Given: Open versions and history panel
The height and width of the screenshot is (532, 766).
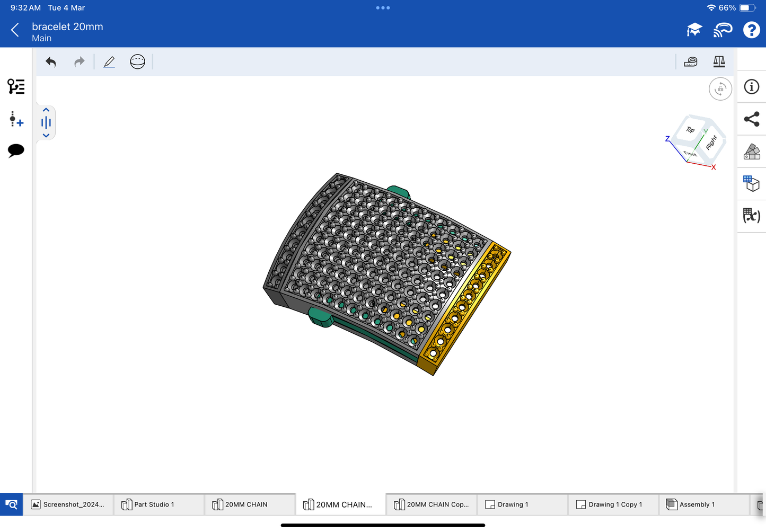Looking at the screenshot, I should tap(16, 86).
